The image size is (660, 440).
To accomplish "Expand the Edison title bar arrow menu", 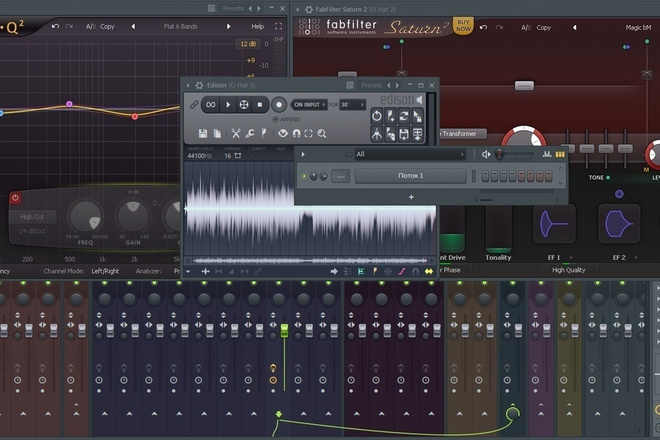I will (x=188, y=85).
